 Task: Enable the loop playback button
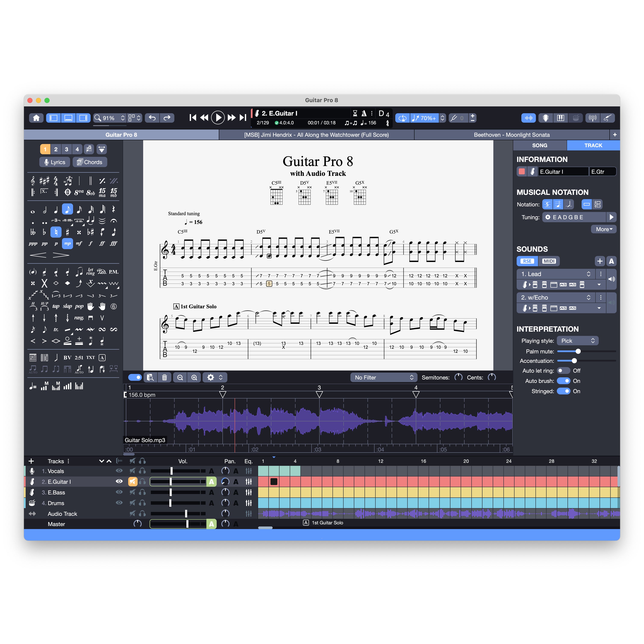click(402, 118)
